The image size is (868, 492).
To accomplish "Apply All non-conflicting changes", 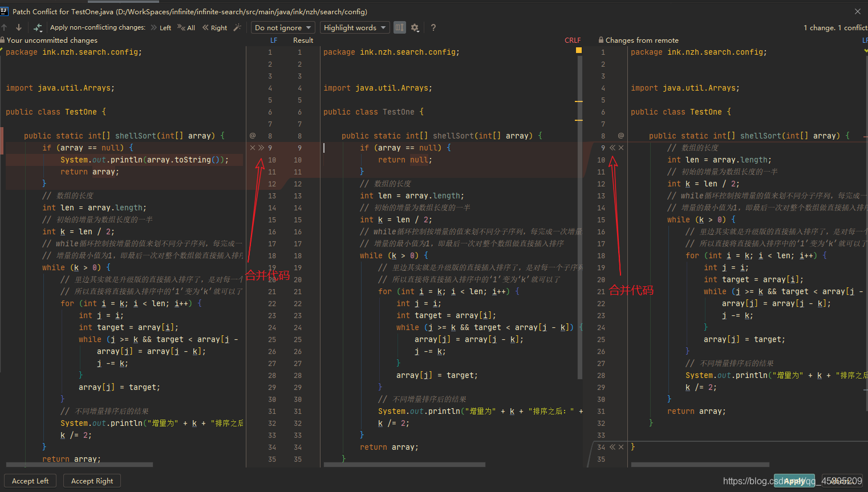I will pyautogui.click(x=186, y=27).
